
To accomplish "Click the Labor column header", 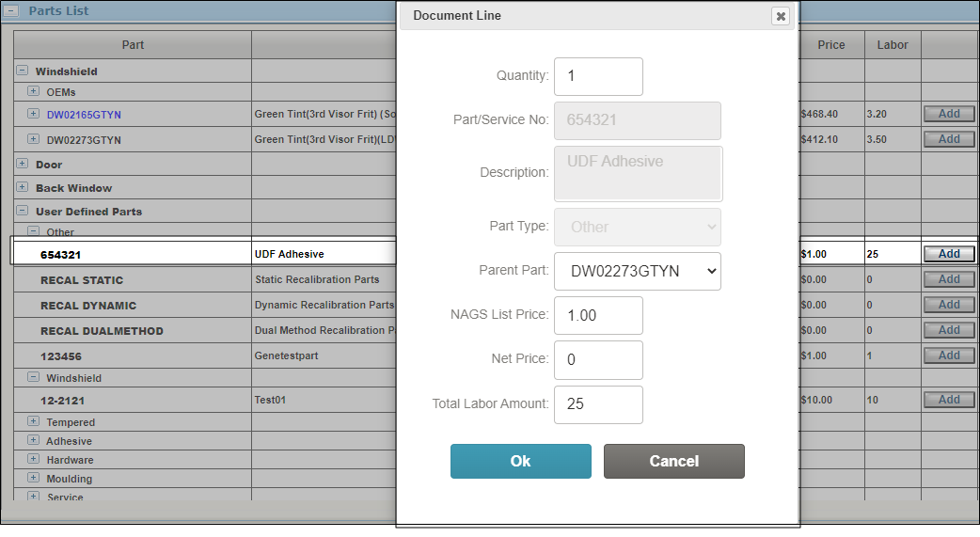I will pyautogui.click(x=893, y=45).
